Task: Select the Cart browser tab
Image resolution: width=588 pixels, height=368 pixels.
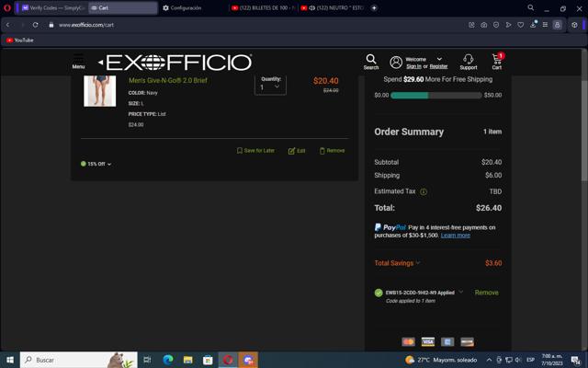Action: click(x=122, y=8)
